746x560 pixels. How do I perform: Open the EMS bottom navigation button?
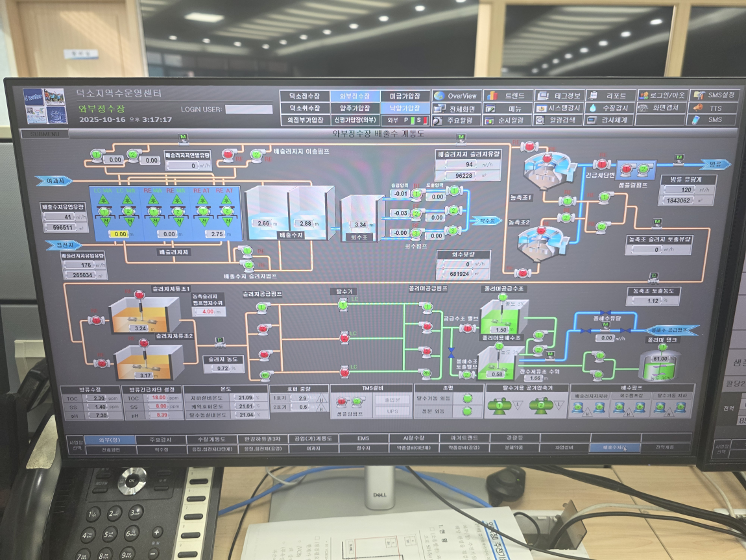click(x=363, y=438)
